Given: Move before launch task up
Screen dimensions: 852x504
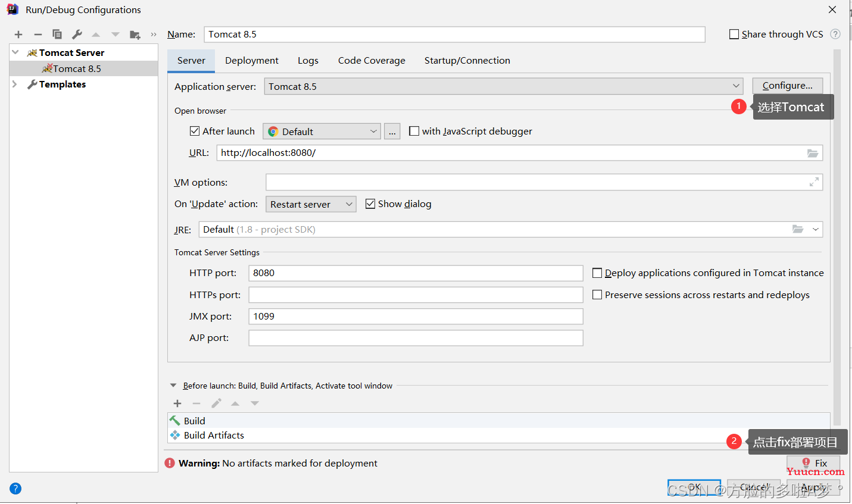Looking at the screenshot, I should tap(235, 403).
